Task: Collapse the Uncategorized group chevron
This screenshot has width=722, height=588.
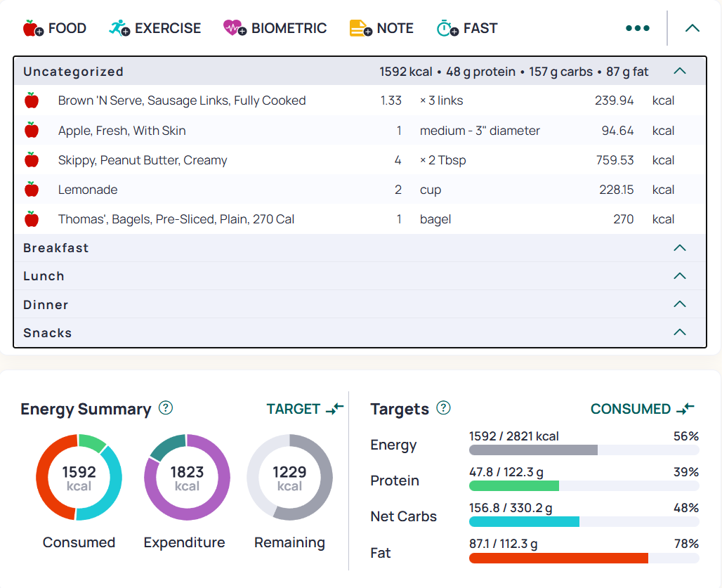Action: point(680,71)
